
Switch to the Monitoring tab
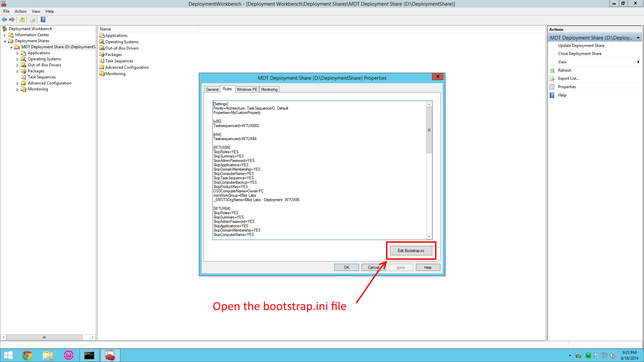pyautogui.click(x=269, y=89)
